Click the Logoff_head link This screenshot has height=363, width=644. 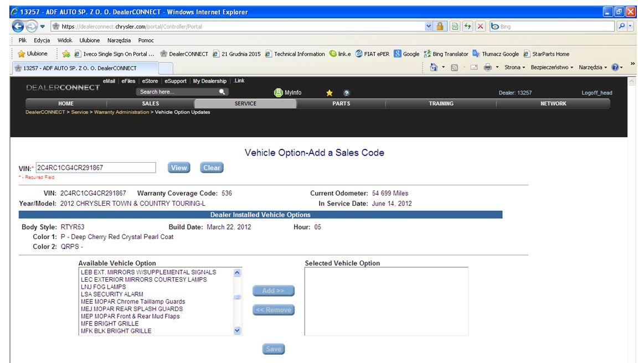coord(597,93)
